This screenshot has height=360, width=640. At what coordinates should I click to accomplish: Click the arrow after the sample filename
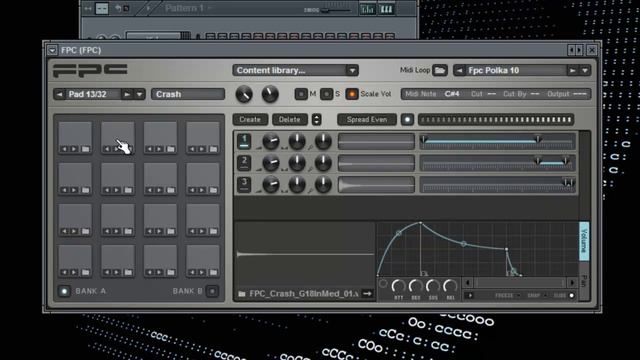point(367,293)
